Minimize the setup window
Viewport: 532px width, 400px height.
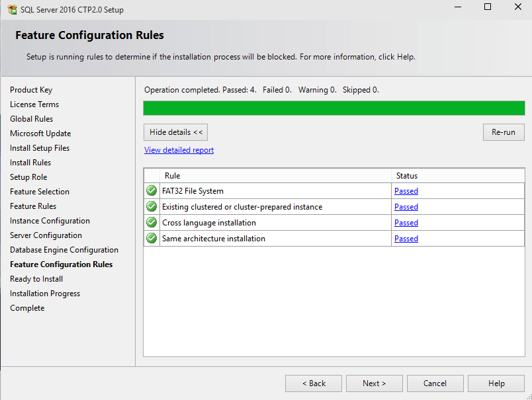pyautogui.click(x=458, y=7)
